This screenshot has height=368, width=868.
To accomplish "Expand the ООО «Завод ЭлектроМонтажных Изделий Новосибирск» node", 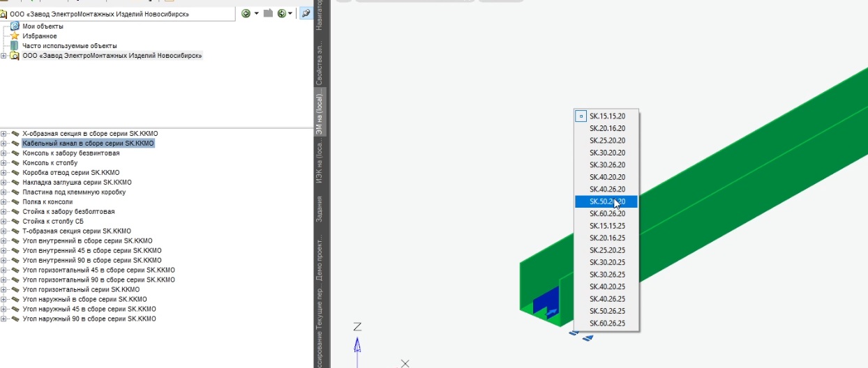I will tap(3, 56).
